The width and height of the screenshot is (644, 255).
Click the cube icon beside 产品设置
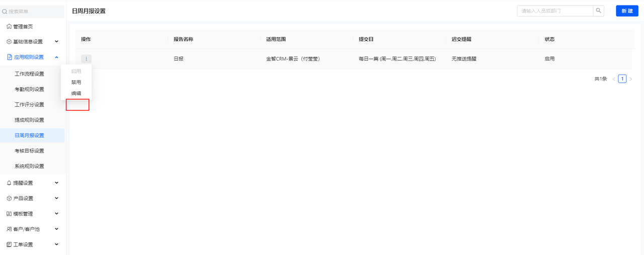[9, 199]
